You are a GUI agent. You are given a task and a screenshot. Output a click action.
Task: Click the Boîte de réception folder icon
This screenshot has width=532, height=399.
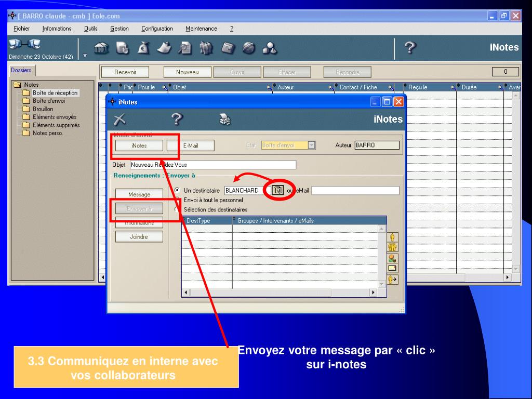26,92
